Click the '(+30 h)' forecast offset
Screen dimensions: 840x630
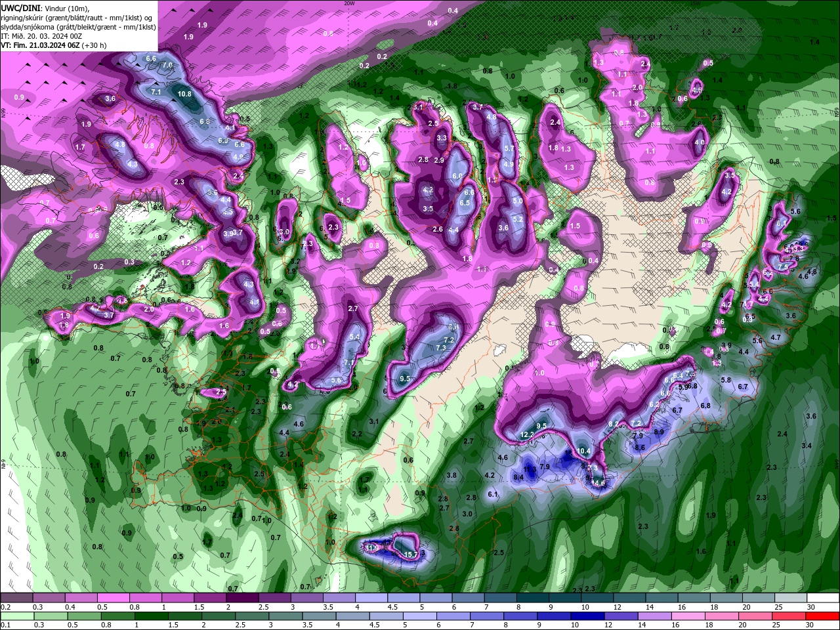tap(94, 45)
